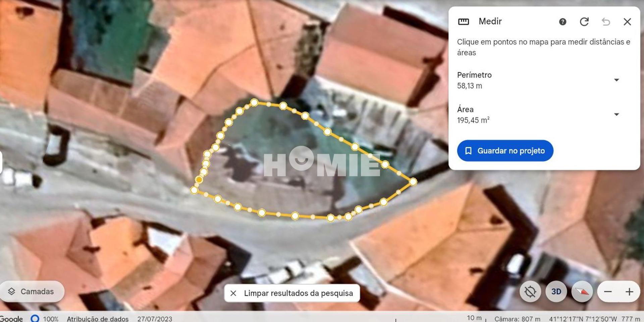Click the layers icon in Camadas button
This screenshot has width=644, height=322.
pyautogui.click(x=11, y=292)
